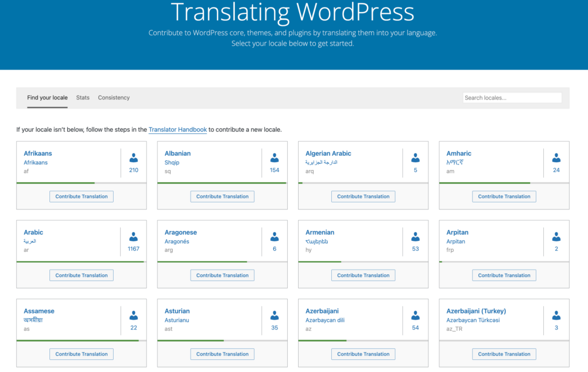Screen dimensions: 588x372
Task: Click the contributors icon on Azerbaijani card
Action: pyautogui.click(x=416, y=315)
